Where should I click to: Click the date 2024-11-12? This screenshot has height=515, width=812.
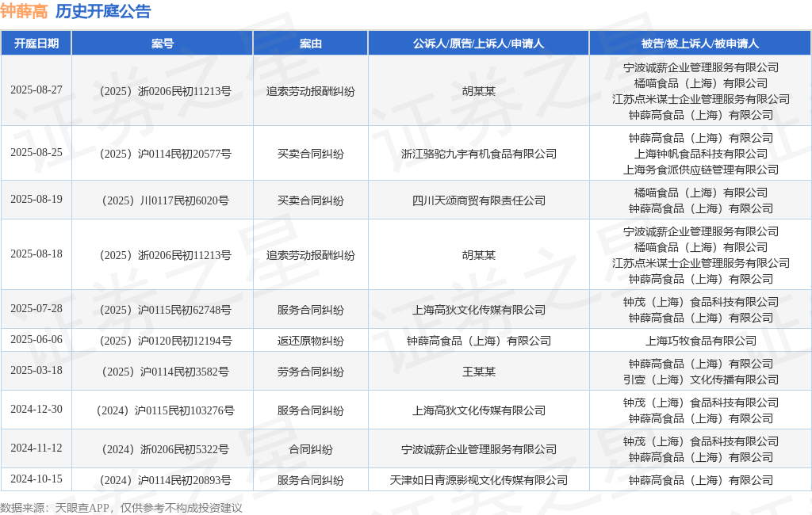pos(36,448)
